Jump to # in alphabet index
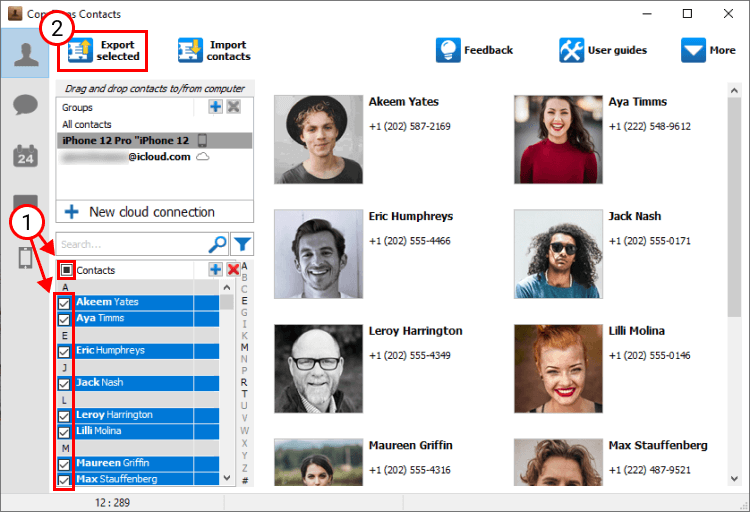Screen dimensions: 750x512 244,480
